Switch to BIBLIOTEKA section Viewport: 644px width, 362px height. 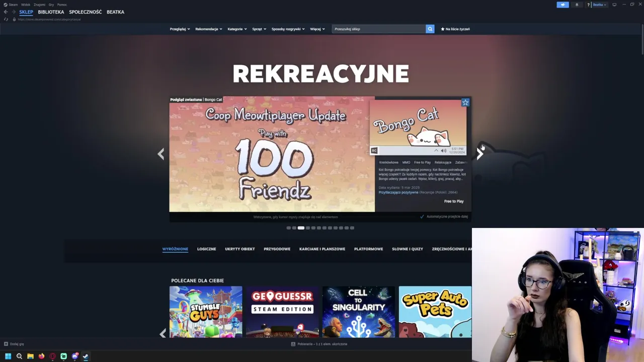click(51, 12)
